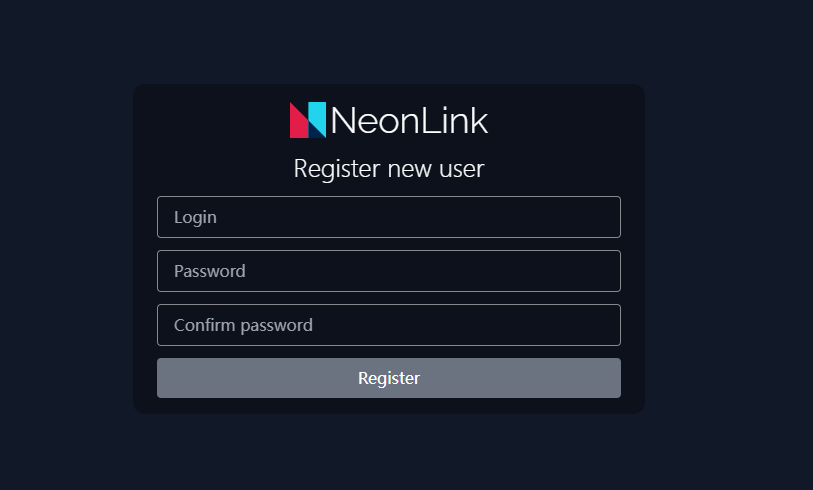Click the "Confirm password" placeholder text
This screenshot has width=813, height=490.
[x=243, y=325]
